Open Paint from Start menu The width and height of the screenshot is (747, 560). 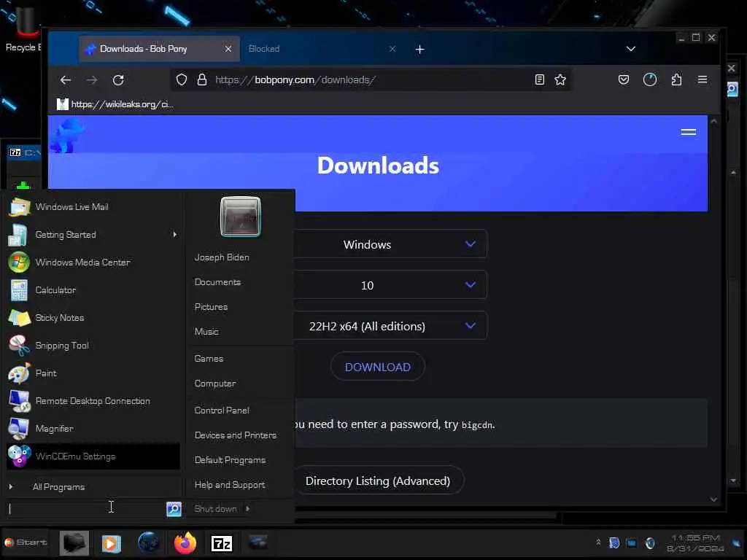[x=93, y=373]
